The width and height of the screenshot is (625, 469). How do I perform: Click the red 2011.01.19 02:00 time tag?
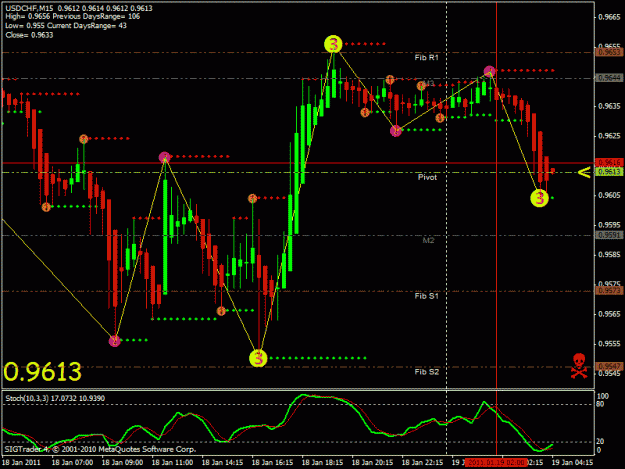pyautogui.click(x=496, y=462)
